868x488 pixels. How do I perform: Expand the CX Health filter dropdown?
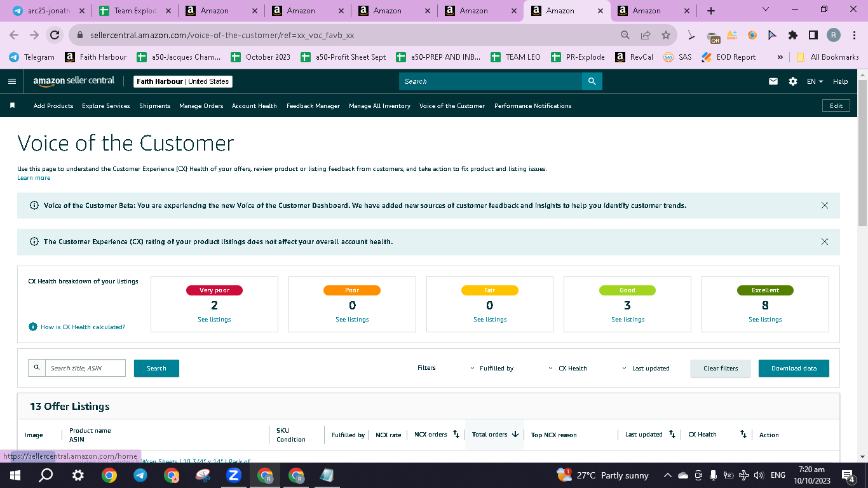point(567,368)
